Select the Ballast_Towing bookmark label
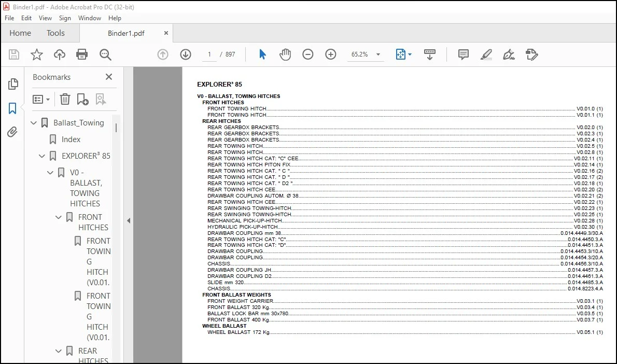This screenshot has height=364, width=617. pos(79,123)
